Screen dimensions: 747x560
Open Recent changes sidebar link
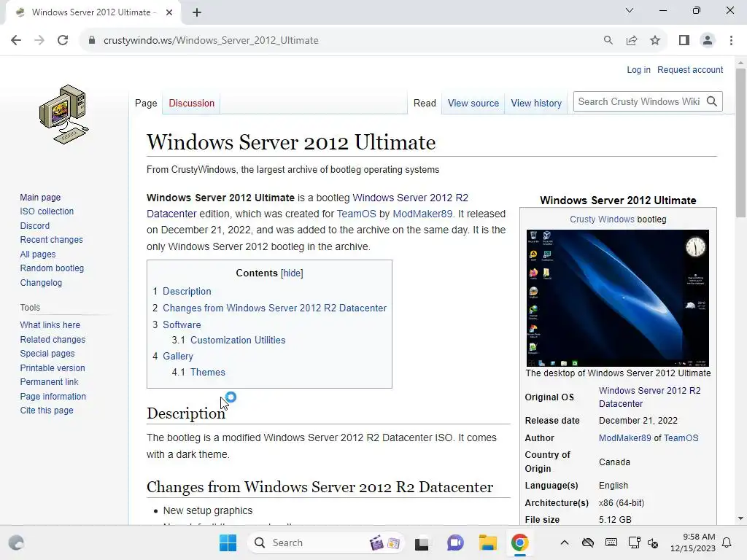tap(51, 240)
